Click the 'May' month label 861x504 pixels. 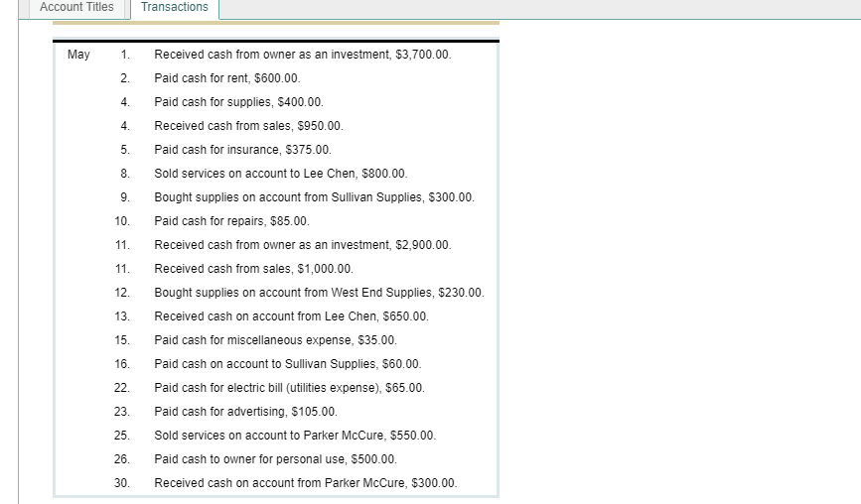(78, 55)
